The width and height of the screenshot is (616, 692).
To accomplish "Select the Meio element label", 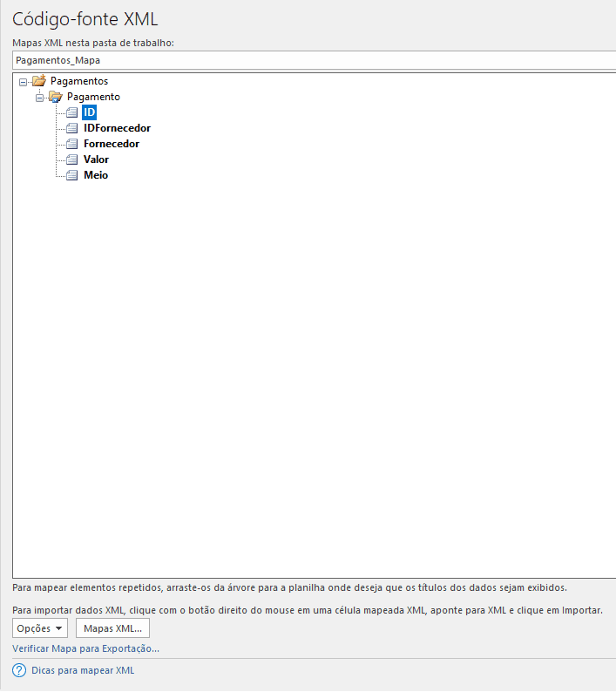I will coord(96,175).
